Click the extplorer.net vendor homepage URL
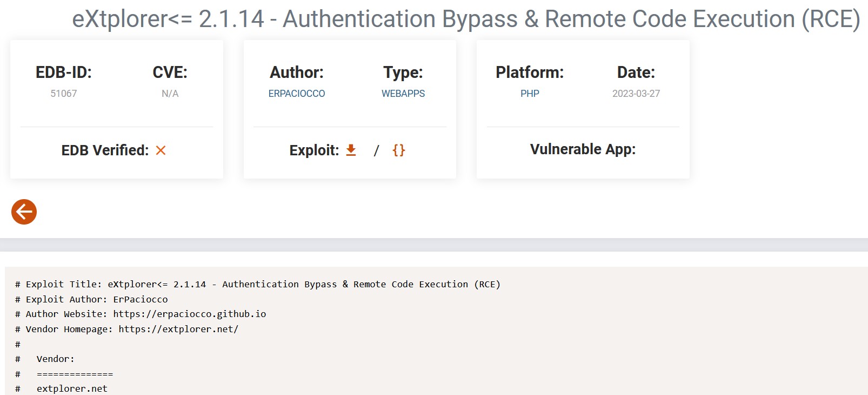 click(x=178, y=329)
